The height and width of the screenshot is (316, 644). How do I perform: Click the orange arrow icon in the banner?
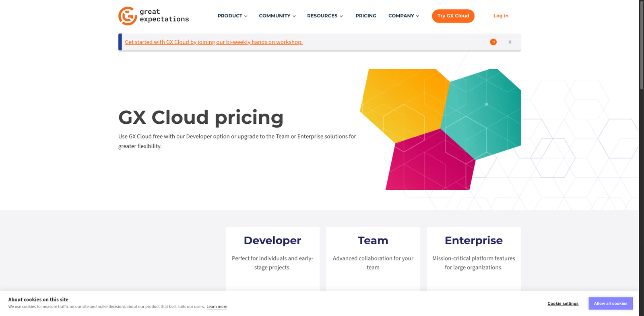point(493,42)
